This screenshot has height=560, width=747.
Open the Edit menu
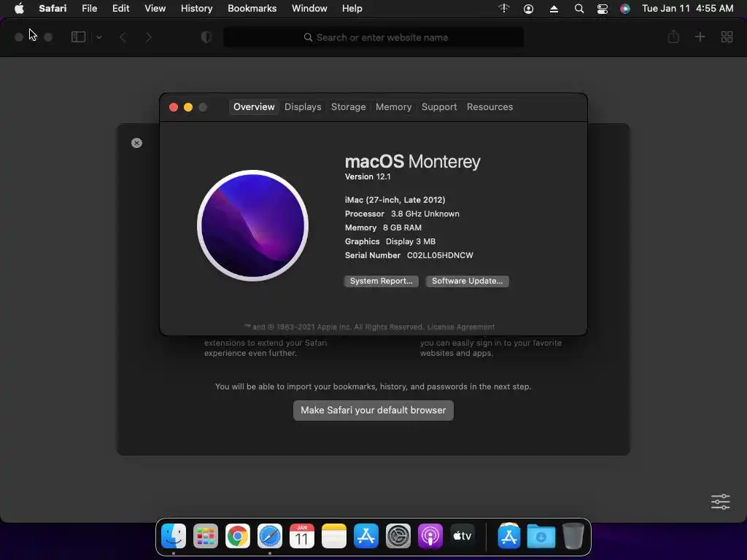click(x=120, y=9)
